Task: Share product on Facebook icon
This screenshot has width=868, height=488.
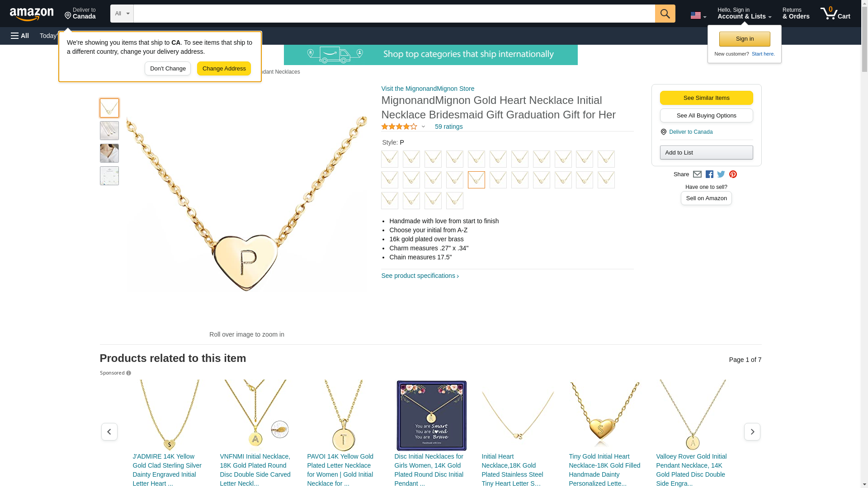Action: tap(709, 174)
